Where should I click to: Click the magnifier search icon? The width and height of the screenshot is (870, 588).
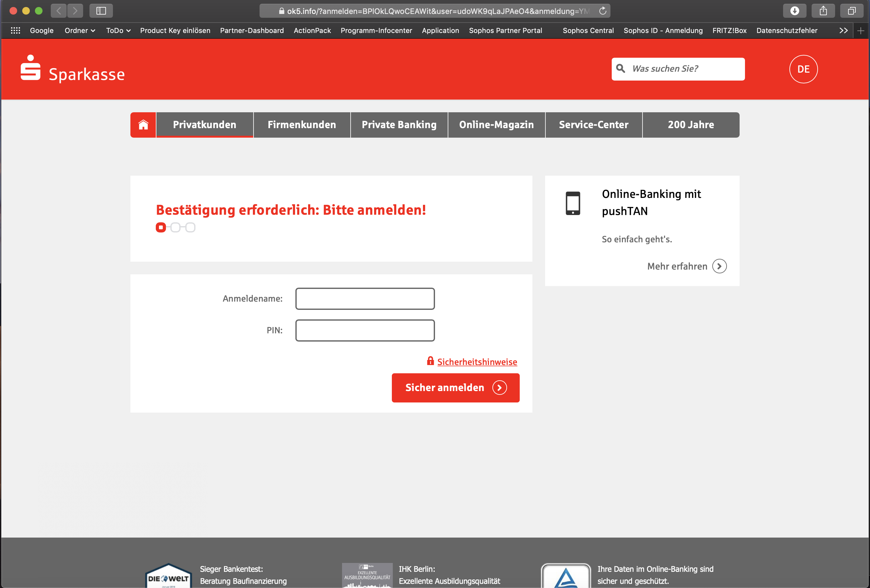click(x=620, y=69)
